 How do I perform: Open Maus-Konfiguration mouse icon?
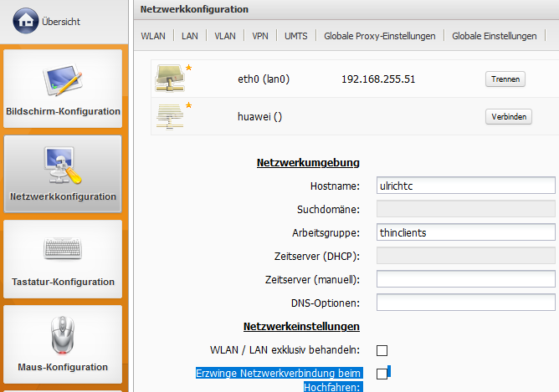tap(63, 334)
